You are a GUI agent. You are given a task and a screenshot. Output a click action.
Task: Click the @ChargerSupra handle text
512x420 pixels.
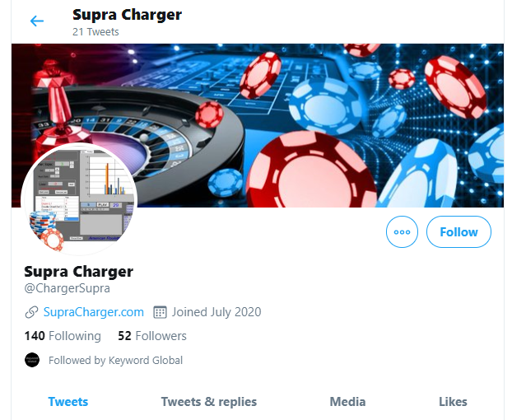pyautogui.click(x=67, y=288)
